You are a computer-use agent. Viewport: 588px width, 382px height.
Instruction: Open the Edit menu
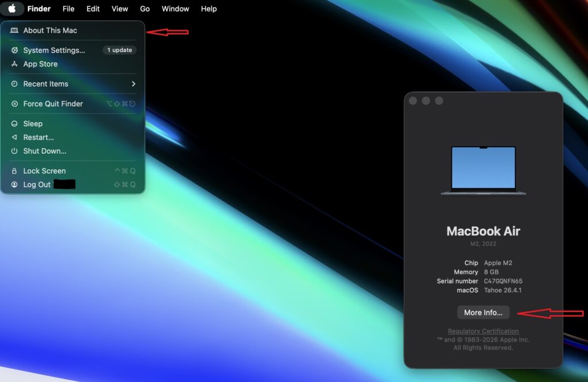click(x=93, y=9)
